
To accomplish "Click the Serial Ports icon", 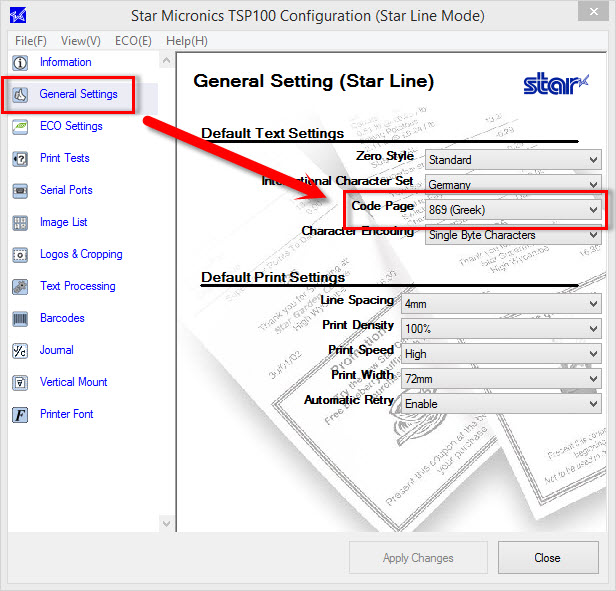I will click(20, 191).
